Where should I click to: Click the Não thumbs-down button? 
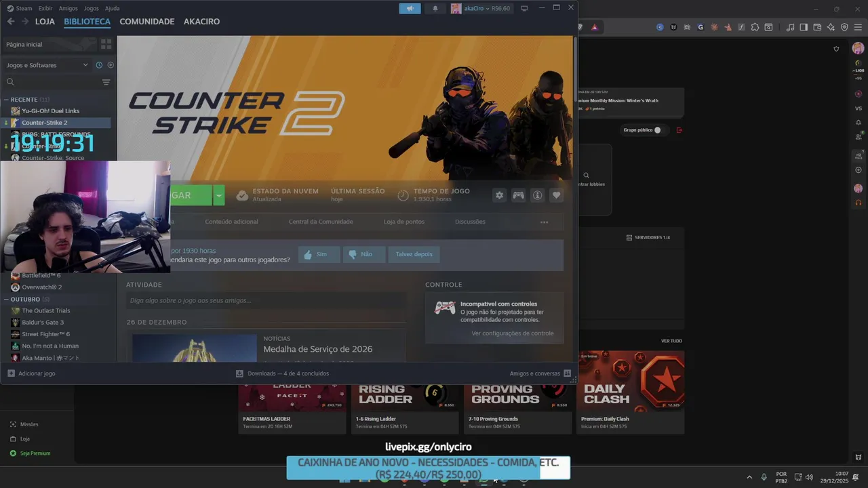[365, 254]
